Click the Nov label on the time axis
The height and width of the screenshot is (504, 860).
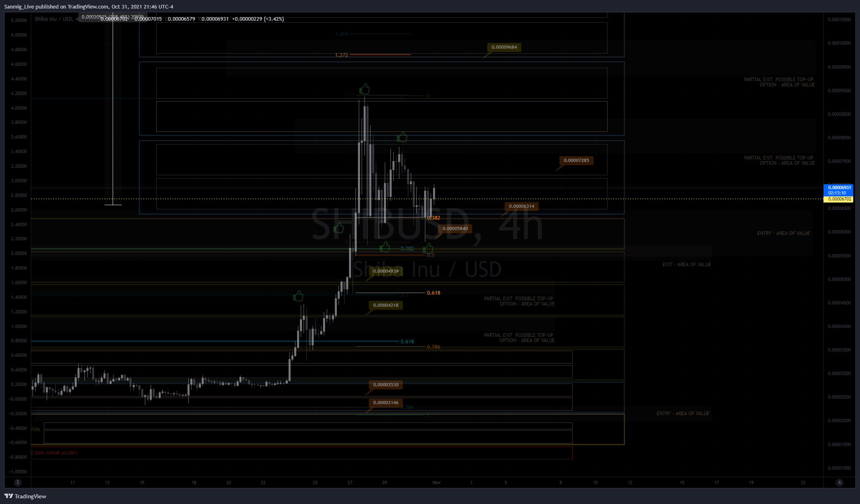click(436, 482)
